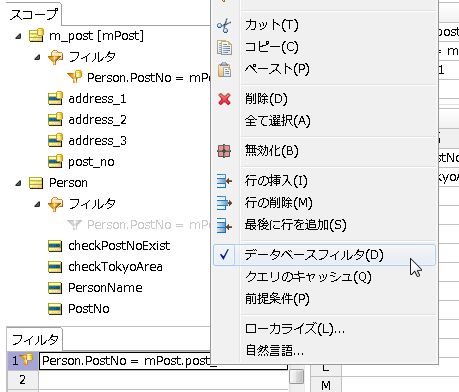Select the PostNo tree row

(x=89, y=309)
